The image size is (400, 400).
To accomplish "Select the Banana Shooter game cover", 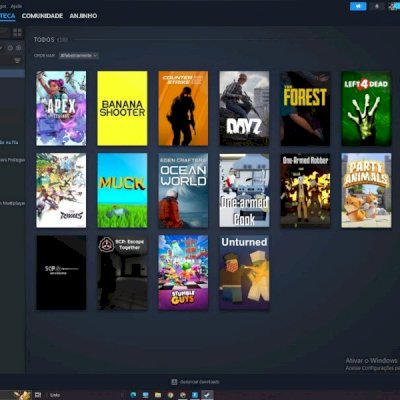I will coord(122,108).
